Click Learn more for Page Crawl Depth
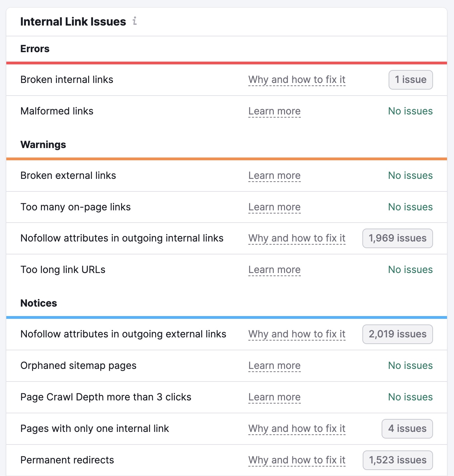This screenshot has height=476, width=454. [274, 397]
